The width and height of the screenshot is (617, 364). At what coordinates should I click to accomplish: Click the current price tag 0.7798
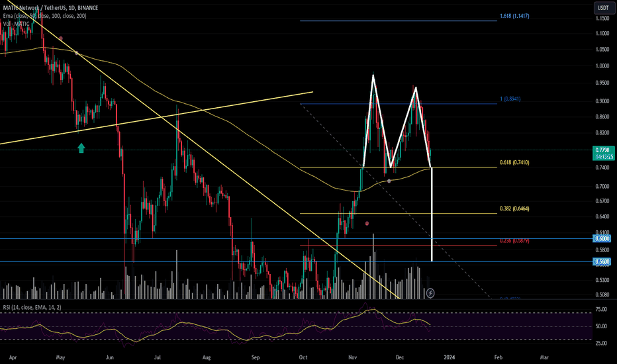coord(603,153)
